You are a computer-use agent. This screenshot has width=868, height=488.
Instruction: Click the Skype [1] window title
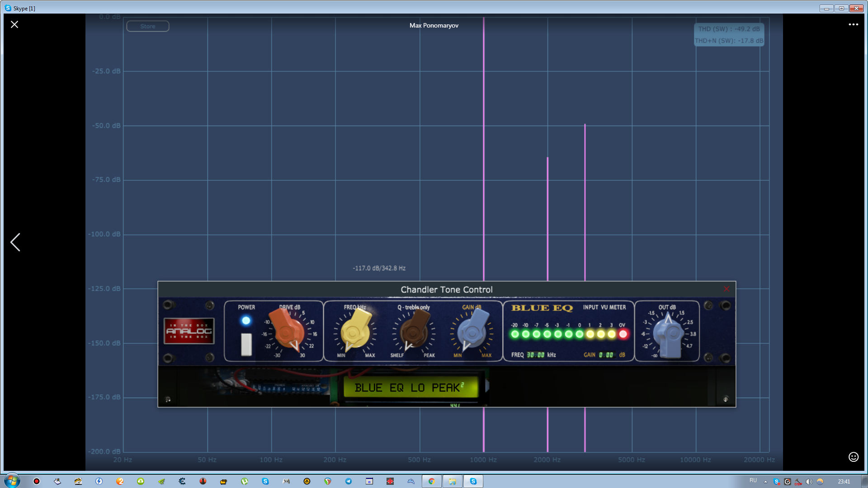pyautogui.click(x=24, y=9)
